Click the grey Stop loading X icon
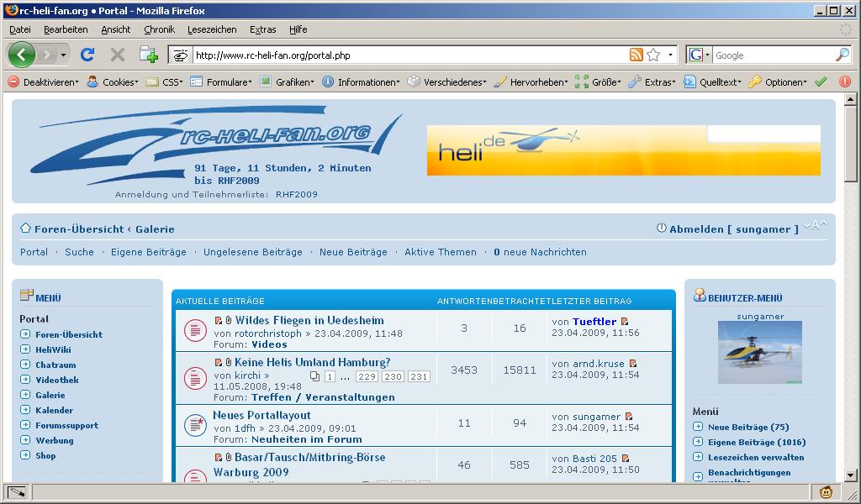The width and height of the screenshot is (861, 504). pos(118,55)
